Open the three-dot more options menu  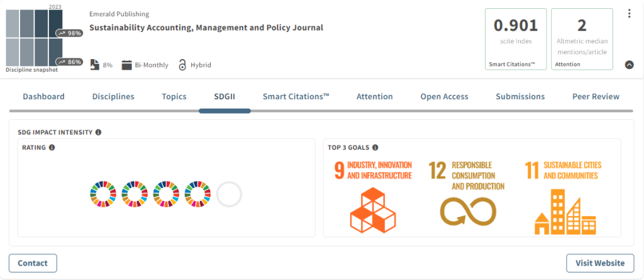(629, 14)
